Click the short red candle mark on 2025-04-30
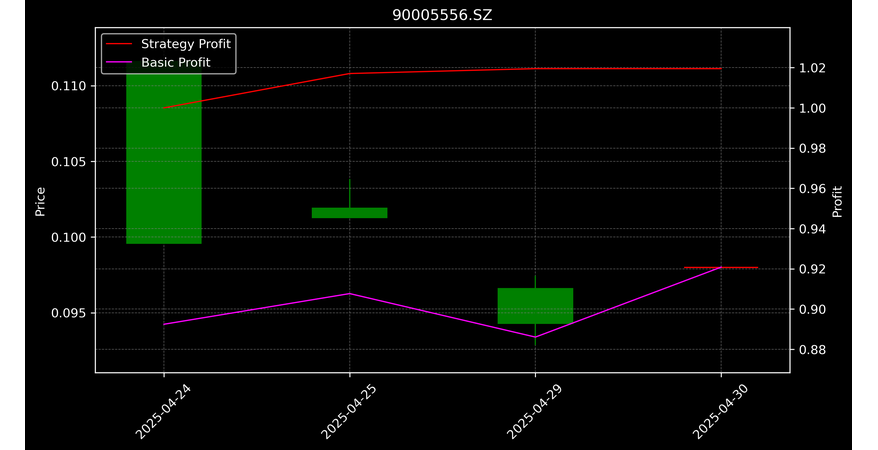The height and width of the screenshot is (450, 878). click(721, 268)
